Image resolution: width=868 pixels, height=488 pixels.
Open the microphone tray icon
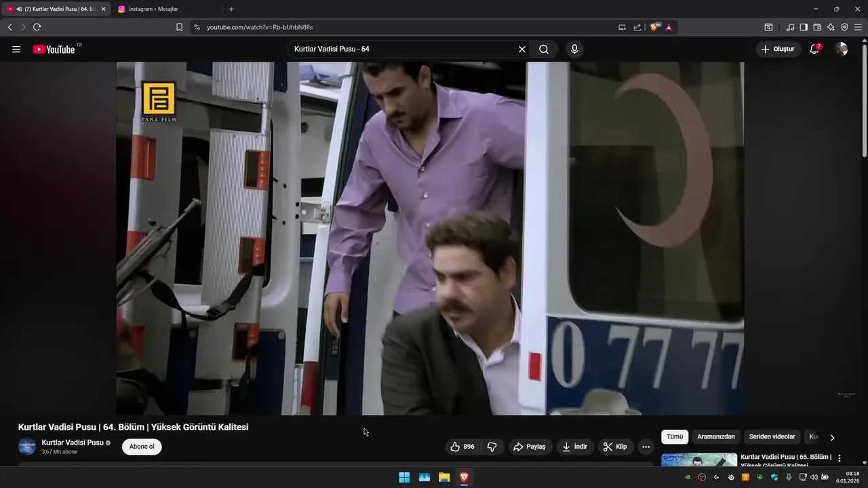788,477
